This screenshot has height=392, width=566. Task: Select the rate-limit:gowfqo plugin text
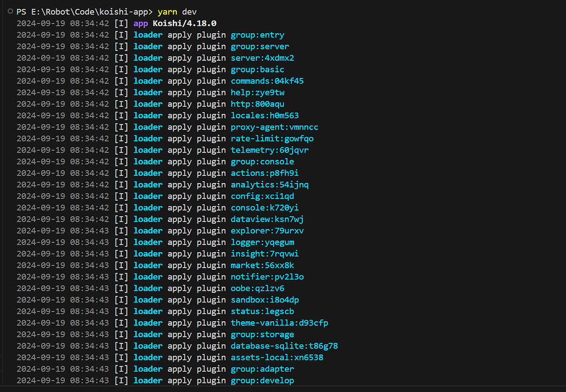click(x=271, y=138)
